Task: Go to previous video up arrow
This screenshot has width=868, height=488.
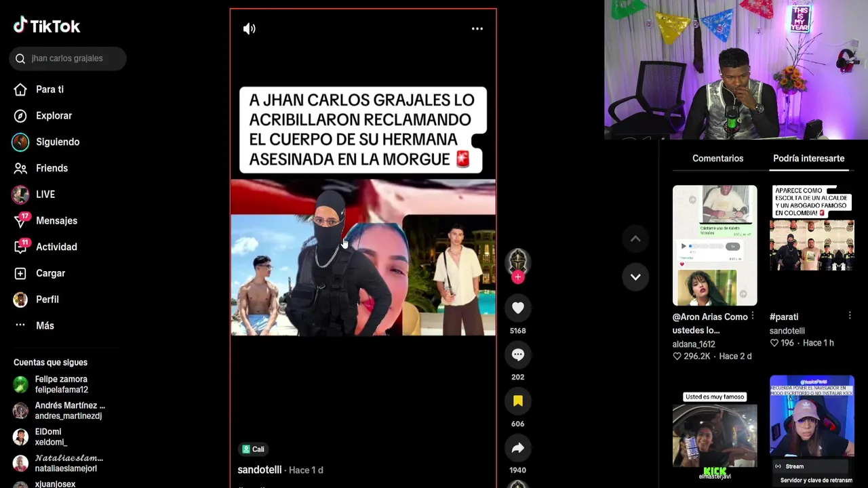Action: pos(635,239)
